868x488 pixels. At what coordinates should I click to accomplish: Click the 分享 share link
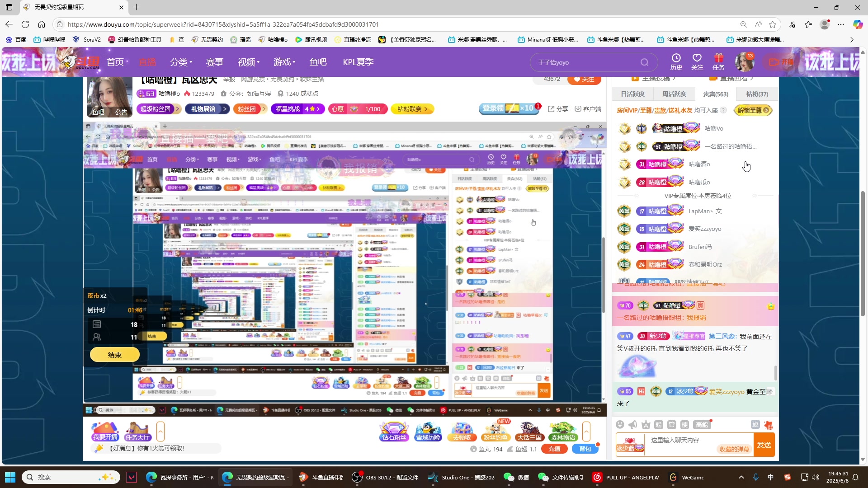(558, 109)
